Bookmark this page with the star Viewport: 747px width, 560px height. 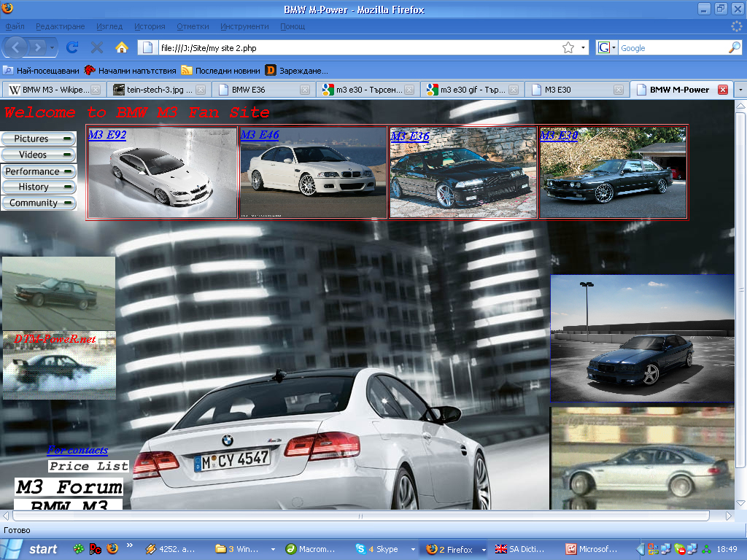tap(568, 47)
